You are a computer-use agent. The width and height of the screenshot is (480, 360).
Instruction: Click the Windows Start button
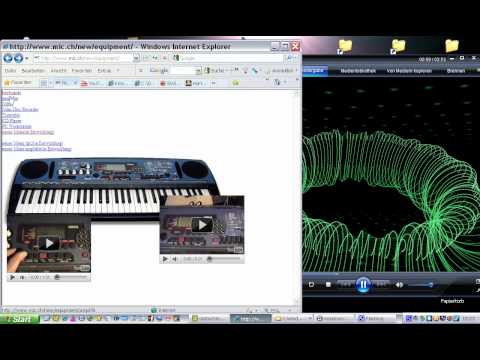20,319
